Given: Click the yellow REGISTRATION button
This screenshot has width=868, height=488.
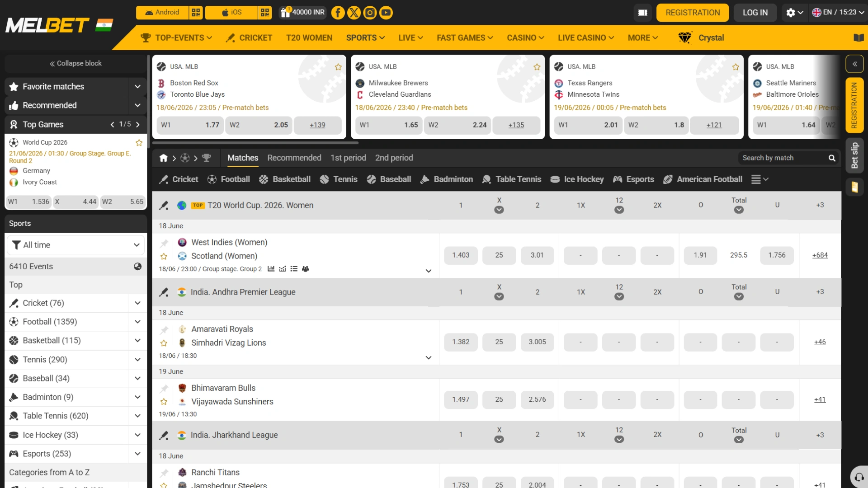Looking at the screenshot, I should click(693, 13).
